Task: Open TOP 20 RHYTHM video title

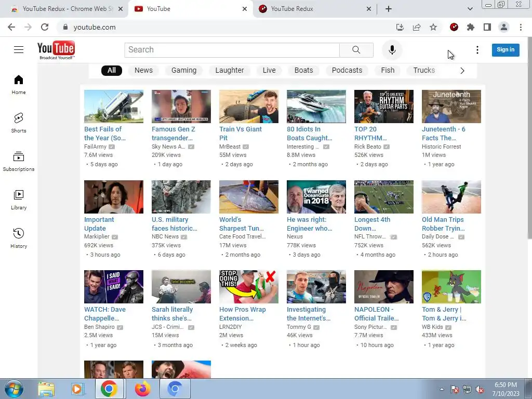Action: click(x=370, y=134)
